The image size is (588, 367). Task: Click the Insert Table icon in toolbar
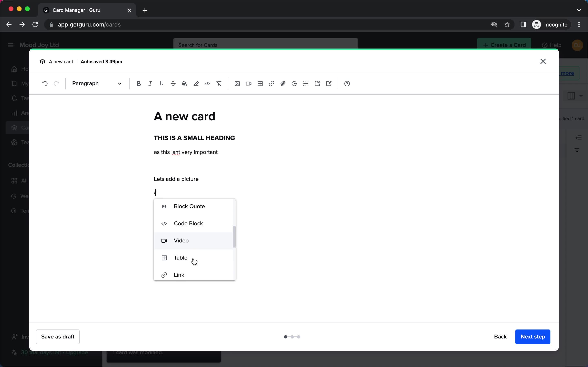260,83
